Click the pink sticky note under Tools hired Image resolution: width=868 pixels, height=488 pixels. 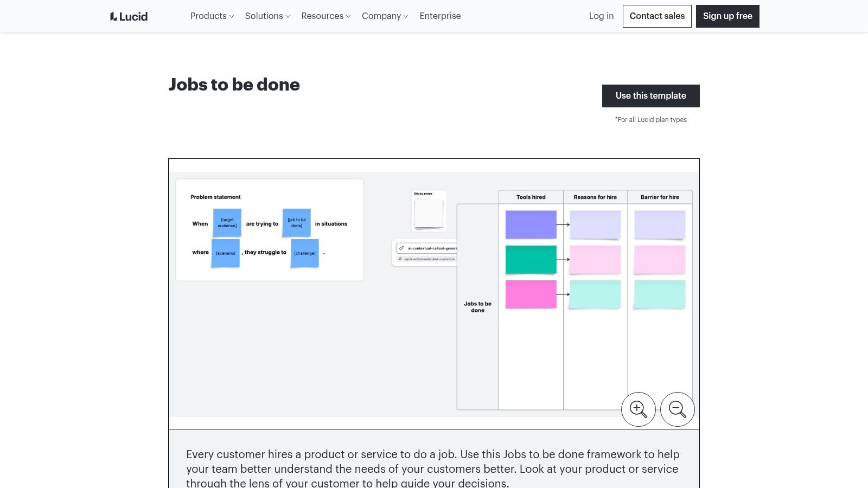pyautogui.click(x=531, y=294)
